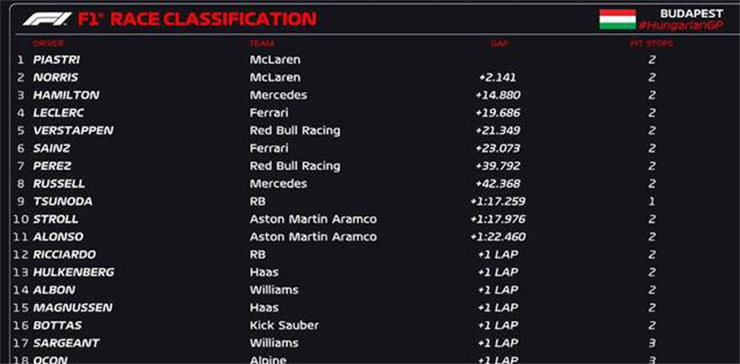The height and width of the screenshot is (364, 740).
Task: Select driver PIASTRI in first place
Action: [x=56, y=60]
